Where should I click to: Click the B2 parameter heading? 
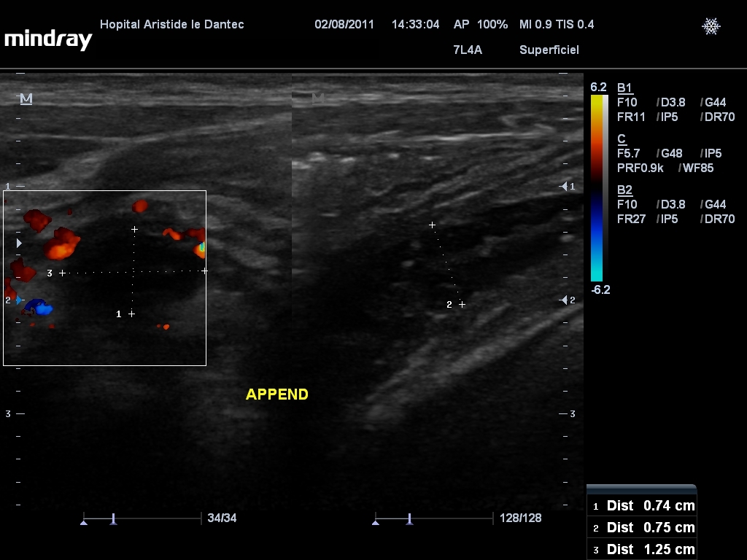pos(624,190)
